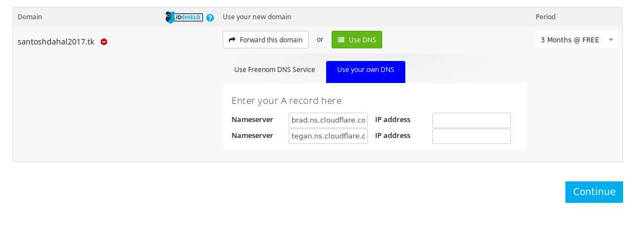Open the IDShield help question mark

(210, 18)
